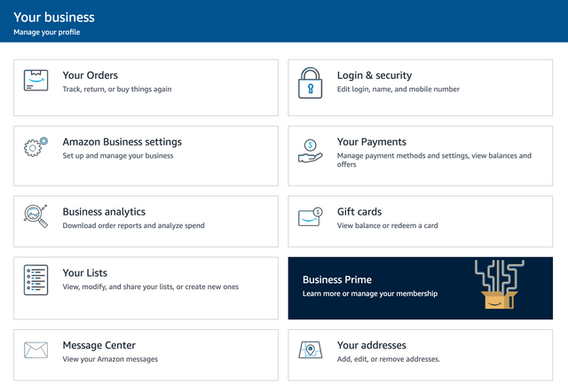The height and width of the screenshot is (392, 568).
Task: Click the Message Center envelope icon
Action: coord(35,350)
